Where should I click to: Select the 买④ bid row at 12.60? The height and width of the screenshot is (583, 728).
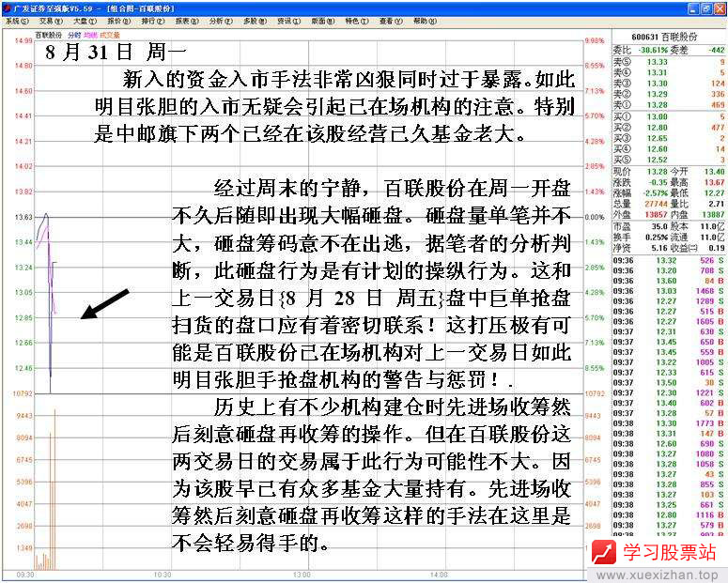pos(669,148)
